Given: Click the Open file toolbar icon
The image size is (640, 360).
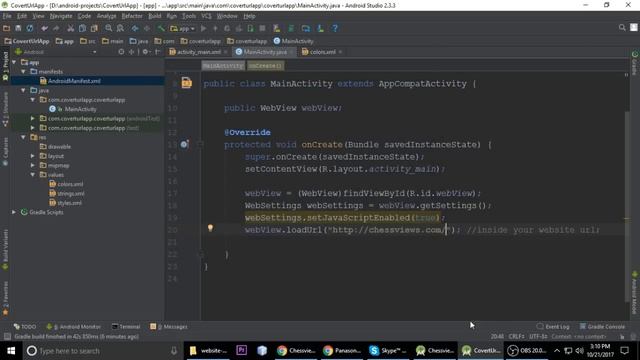Looking at the screenshot, I should click(6, 28).
